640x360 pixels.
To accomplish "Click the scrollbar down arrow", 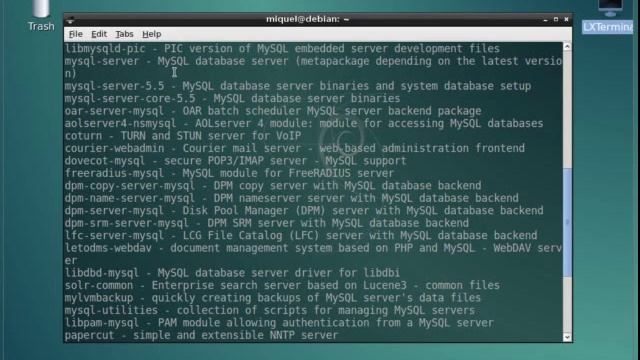I will click(567, 337).
